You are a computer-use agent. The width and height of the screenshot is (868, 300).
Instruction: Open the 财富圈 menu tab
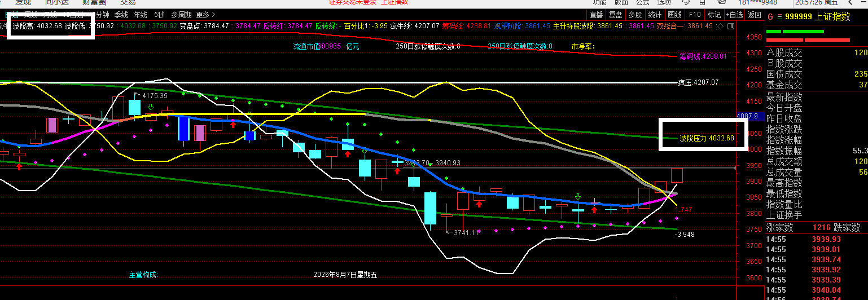click(x=94, y=2)
